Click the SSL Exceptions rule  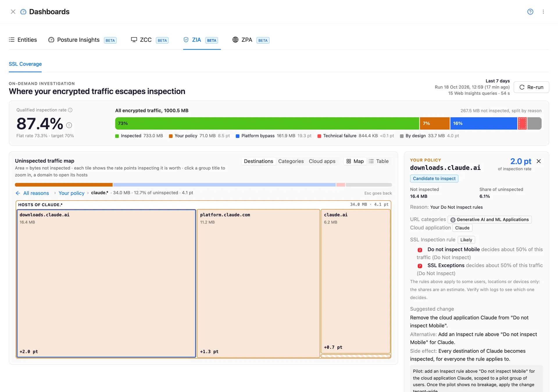(446, 265)
